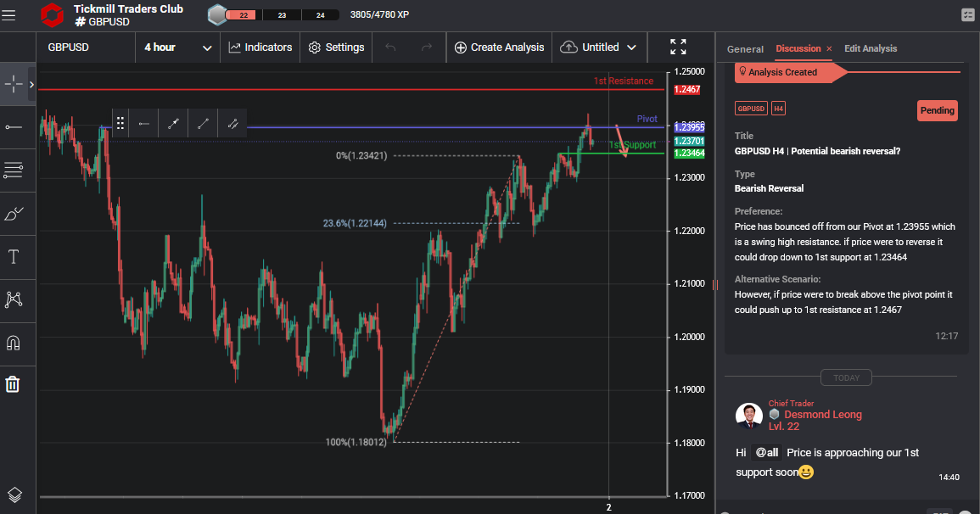Open the 4 hour timeframe dropdown
Screen dimensions: 980x514
[x=177, y=47]
